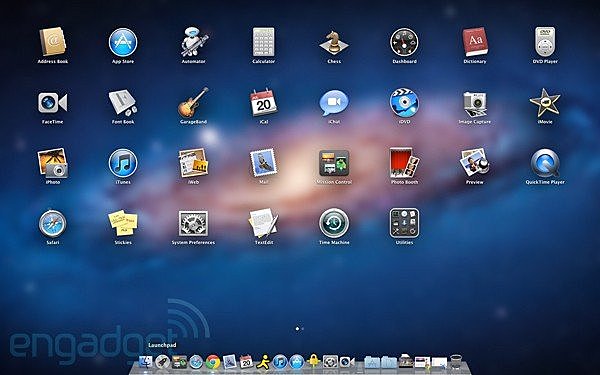Open Address Book from Launchpad
Viewport: 600px width, 375px height.
pos(53,42)
